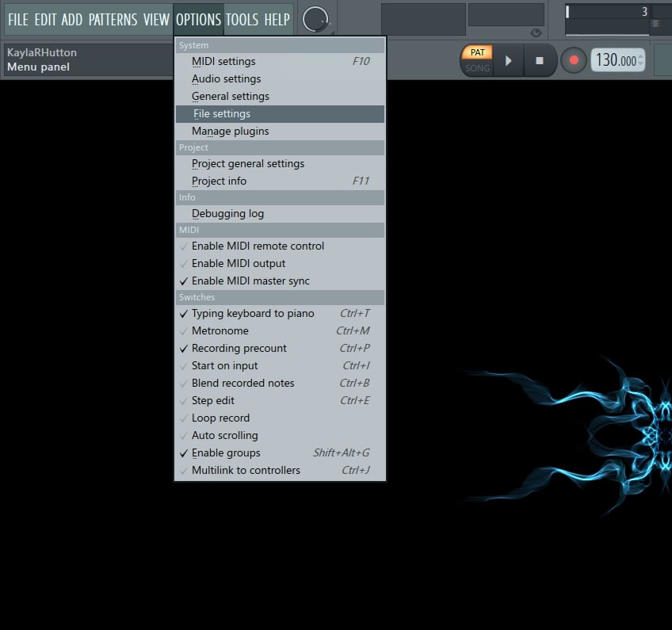Open MIDI settings from the menu
The height and width of the screenshot is (630, 672).
coord(223,61)
